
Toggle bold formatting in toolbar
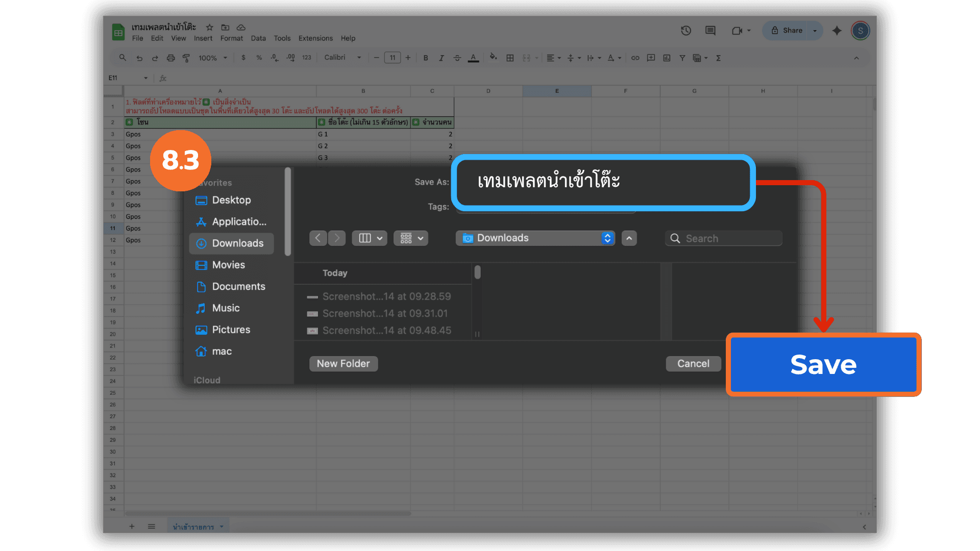click(x=426, y=58)
